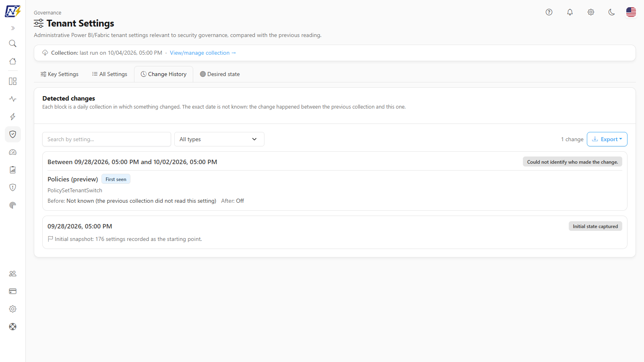This screenshot has height=362, width=644.
Task: Switch to Desired state tab
Action: click(220, 74)
